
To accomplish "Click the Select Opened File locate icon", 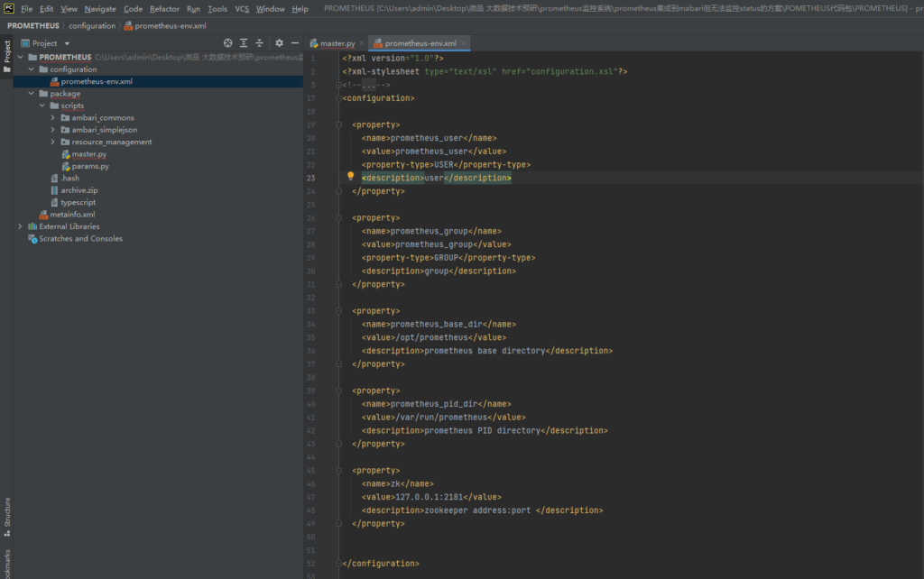I will tap(227, 43).
